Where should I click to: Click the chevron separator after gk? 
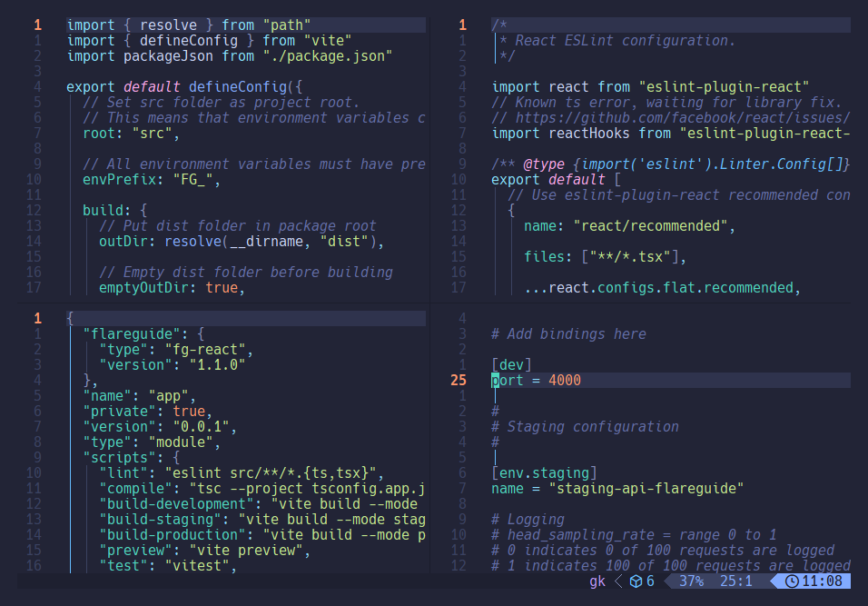click(616, 581)
